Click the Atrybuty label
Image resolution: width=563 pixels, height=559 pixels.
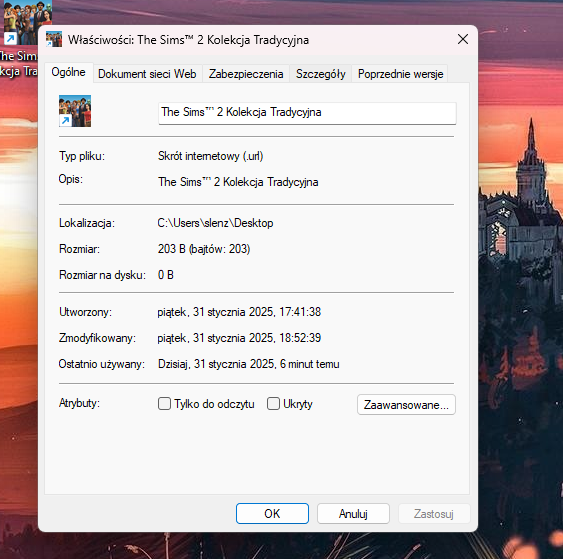point(79,403)
